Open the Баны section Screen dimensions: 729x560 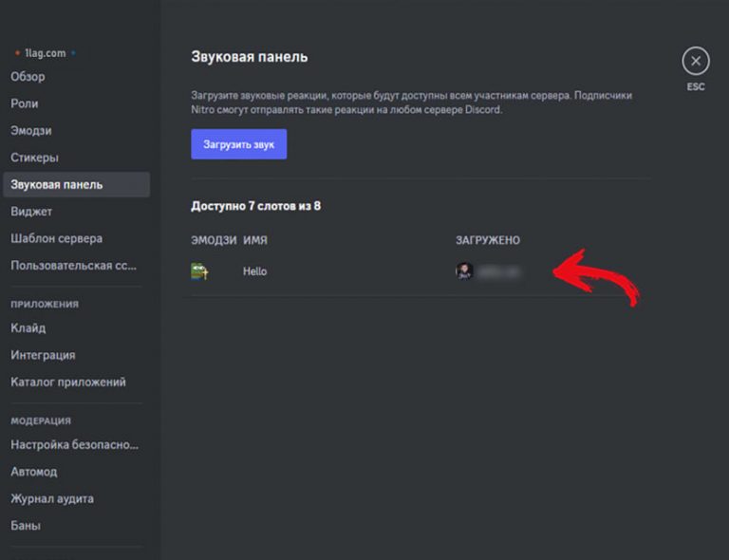(x=26, y=526)
